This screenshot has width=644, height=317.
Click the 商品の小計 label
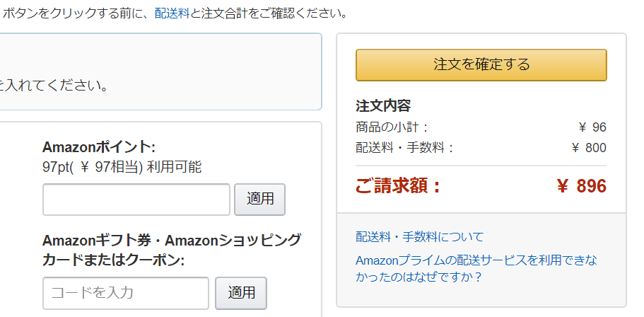pyautogui.click(x=392, y=127)
